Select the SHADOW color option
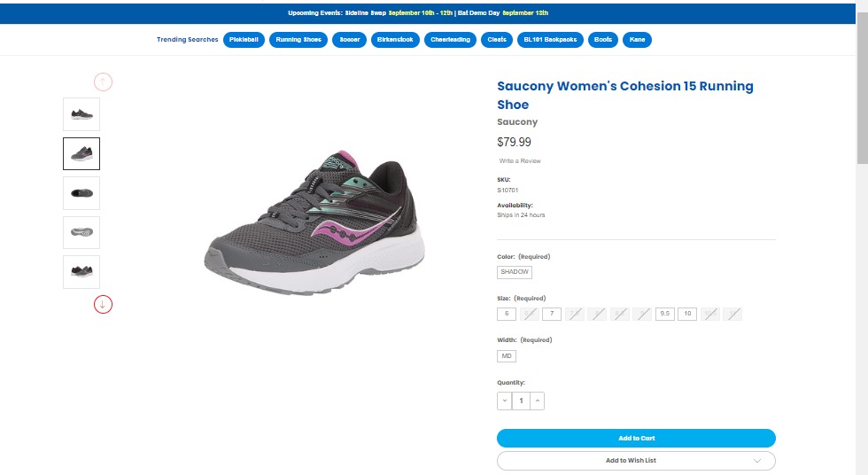The height and width of the screenshot is (475, 868). 515,272
